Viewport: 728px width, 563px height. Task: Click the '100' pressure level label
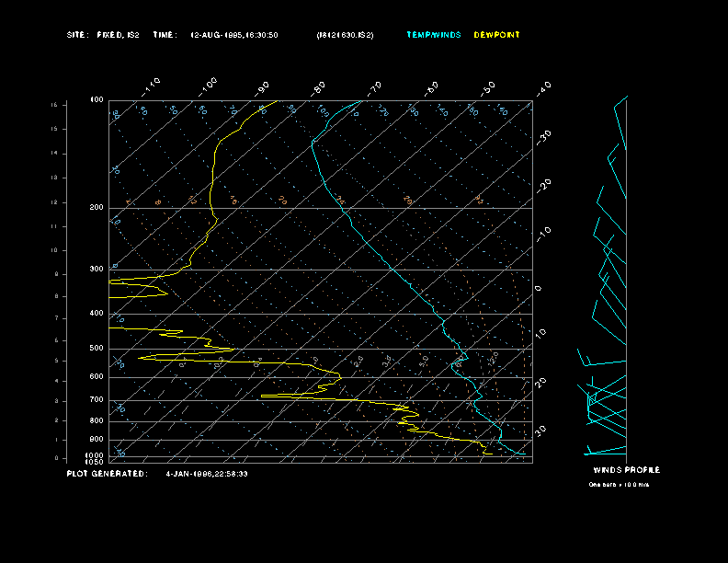[x=97, y=100]
